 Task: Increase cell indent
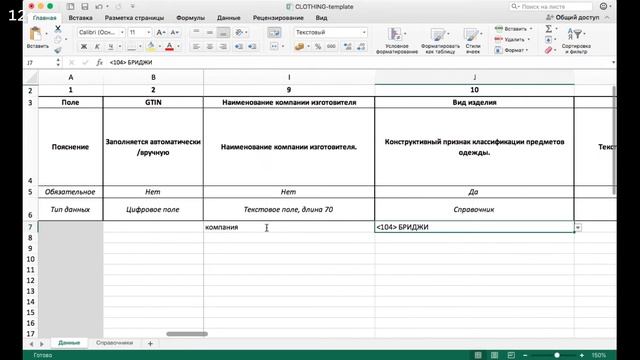[252, 47]
